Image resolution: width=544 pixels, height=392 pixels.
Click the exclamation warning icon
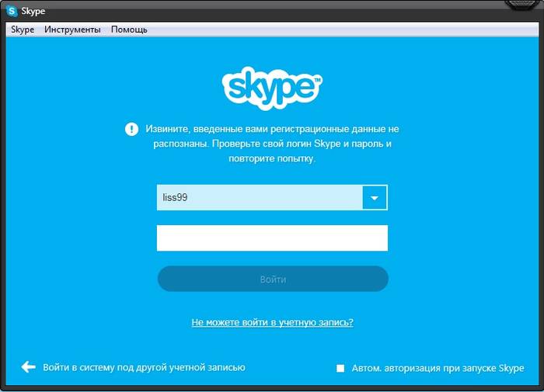pos(131,130)
